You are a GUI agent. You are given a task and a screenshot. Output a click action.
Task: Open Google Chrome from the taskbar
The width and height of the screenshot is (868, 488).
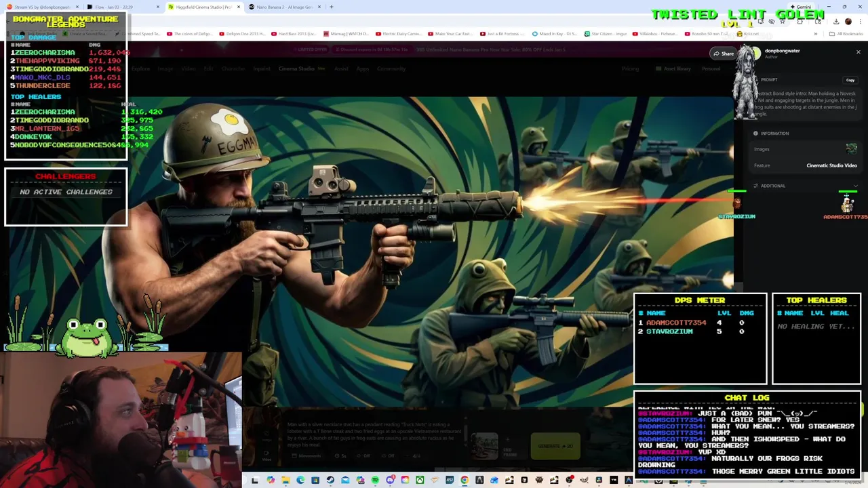click(465, 481)
